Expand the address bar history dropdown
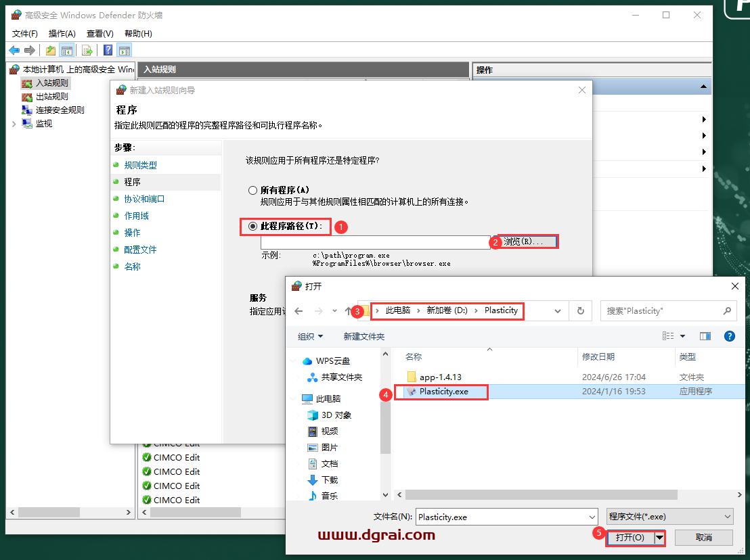Image resolution: width=750 pixels, height=560 pixels. coord(558,311)
